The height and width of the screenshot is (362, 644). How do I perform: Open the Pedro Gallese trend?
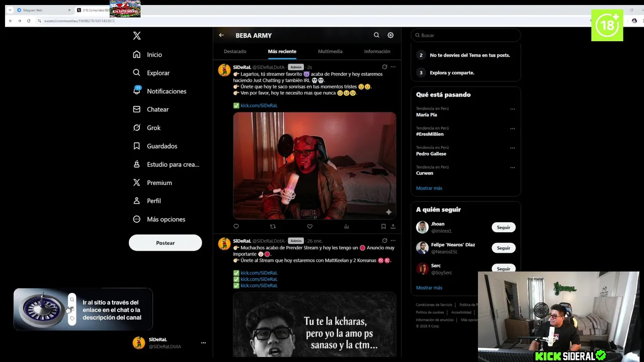pyautogui.click(x=431, y=154)
